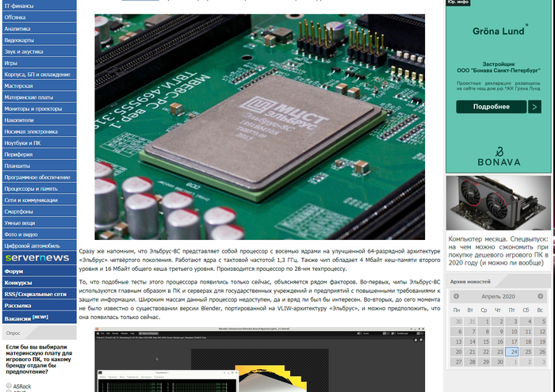Select April 28 in calendar

[470, 362]
